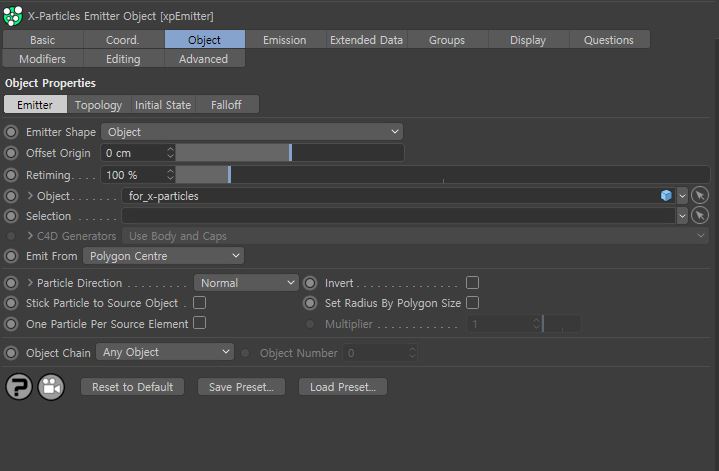
Task: Switch to the Basic tab
Action: point(43,39)
